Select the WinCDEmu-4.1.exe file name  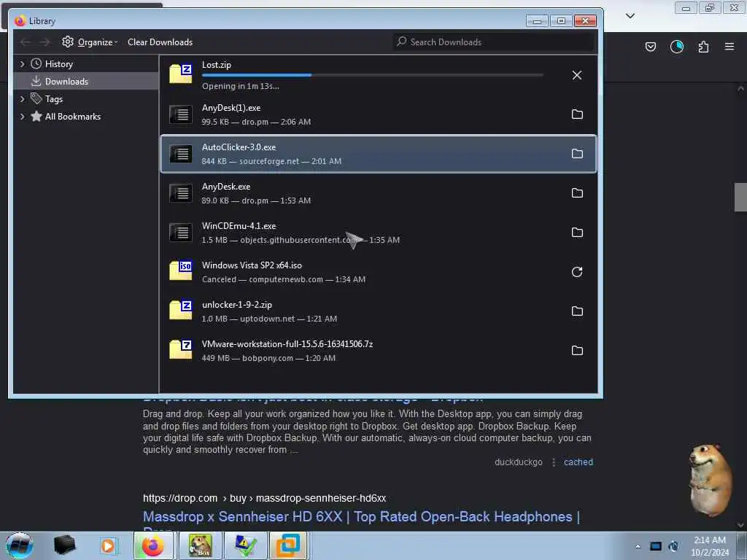click(239, 226)
